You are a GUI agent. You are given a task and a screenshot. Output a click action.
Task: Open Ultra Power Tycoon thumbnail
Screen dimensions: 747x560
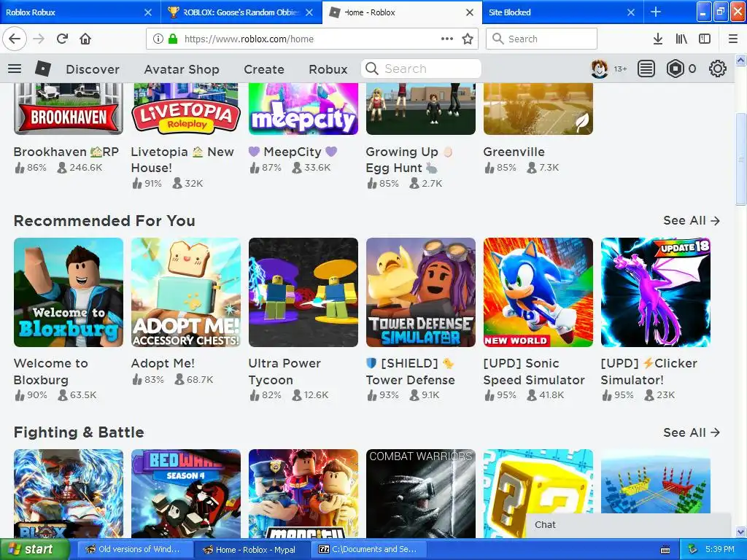tap(303, 292)
